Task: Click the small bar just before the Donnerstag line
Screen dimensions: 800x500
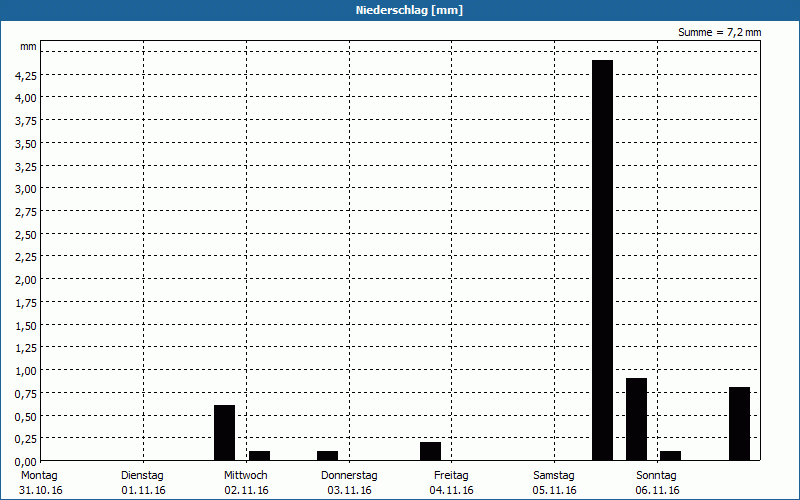Action: [x=328, y=456]
